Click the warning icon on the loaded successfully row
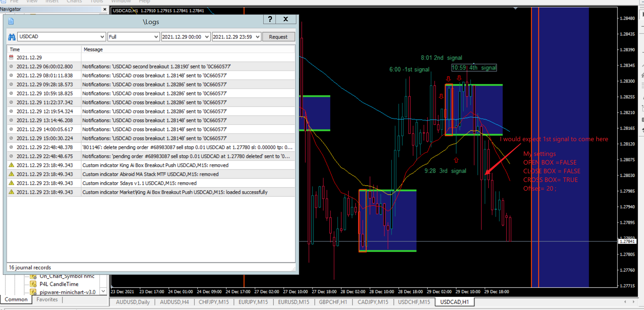 [11, 192]
